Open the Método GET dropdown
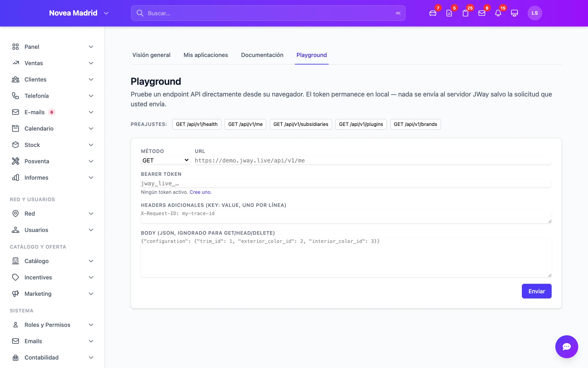 165,160
